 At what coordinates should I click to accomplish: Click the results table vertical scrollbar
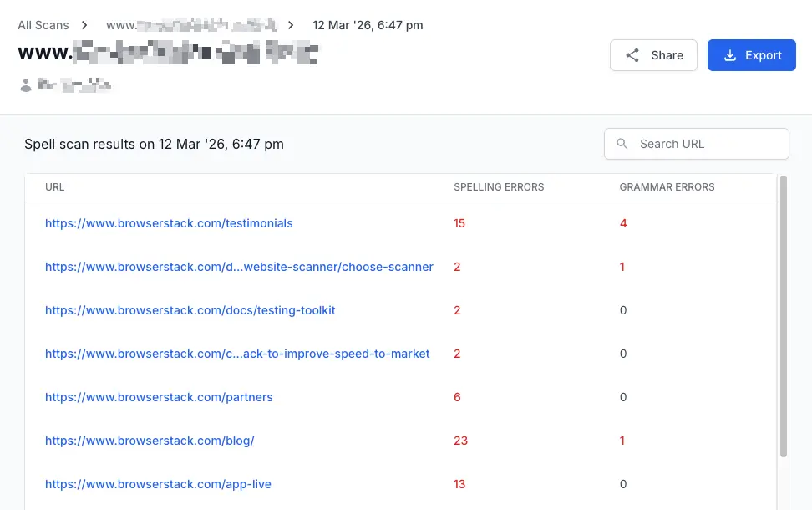[783, 318]
